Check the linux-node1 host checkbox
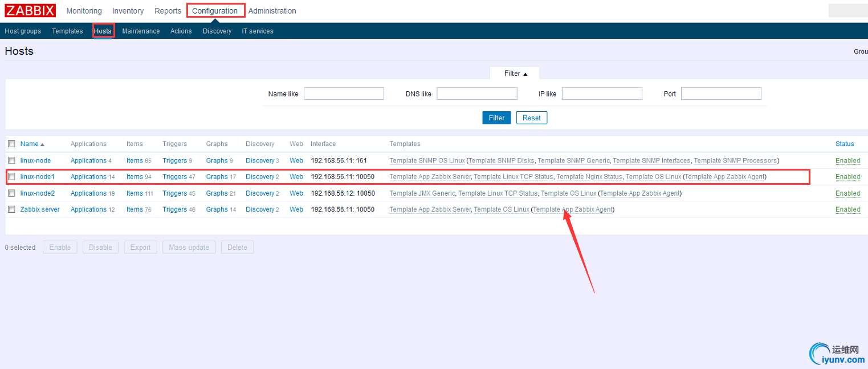Viewport: 868px width, 369px height. click(x=11, y=177)
